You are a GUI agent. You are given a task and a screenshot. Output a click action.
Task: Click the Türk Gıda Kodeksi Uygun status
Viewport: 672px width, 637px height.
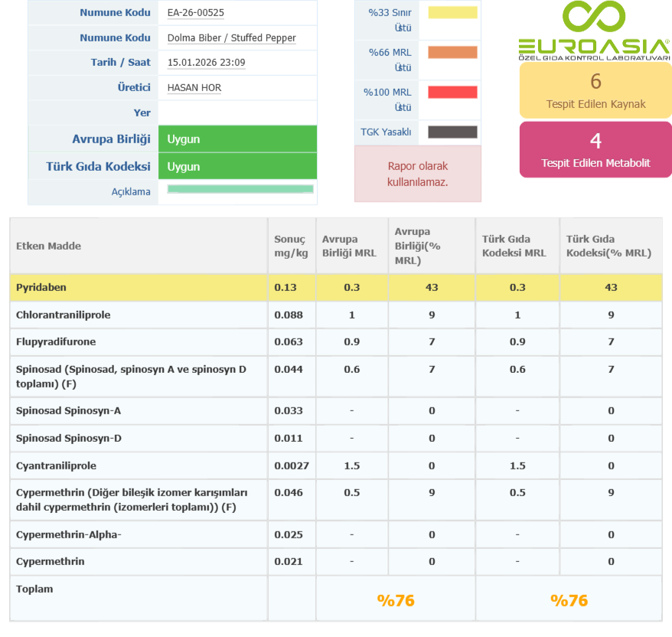coord(237,166)
